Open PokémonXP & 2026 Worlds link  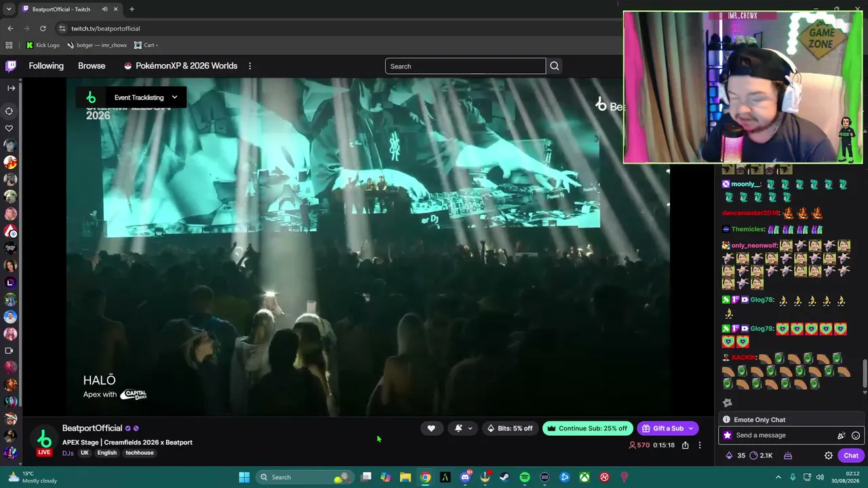tap(180, 66)
